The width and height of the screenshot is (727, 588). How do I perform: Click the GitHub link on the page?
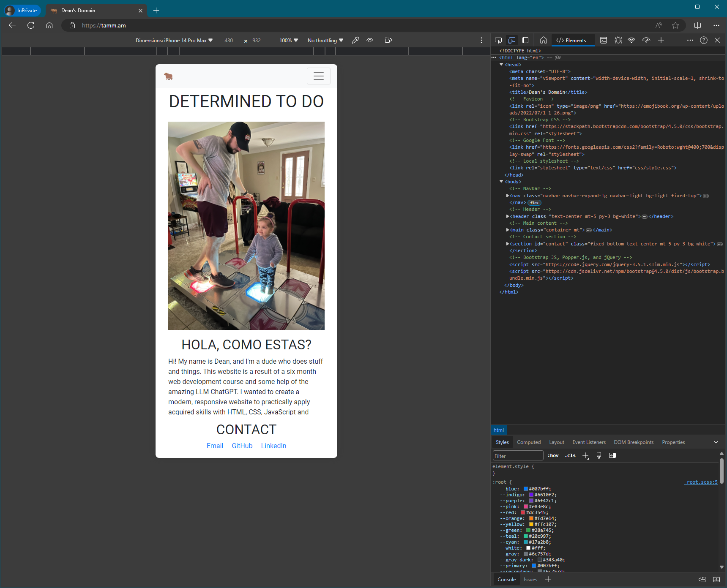242,446
